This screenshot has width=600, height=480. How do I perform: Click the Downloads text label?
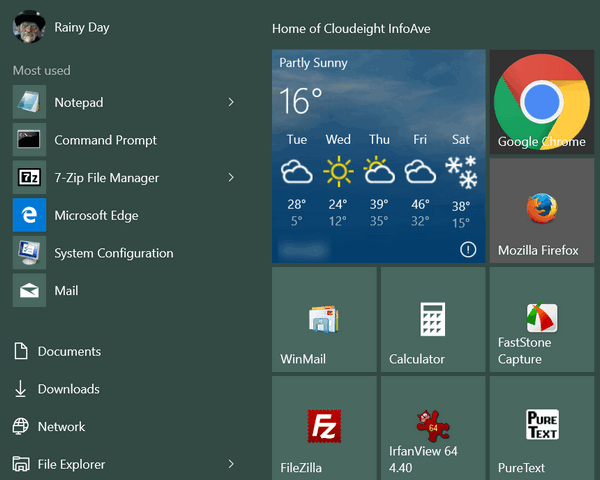68,389
